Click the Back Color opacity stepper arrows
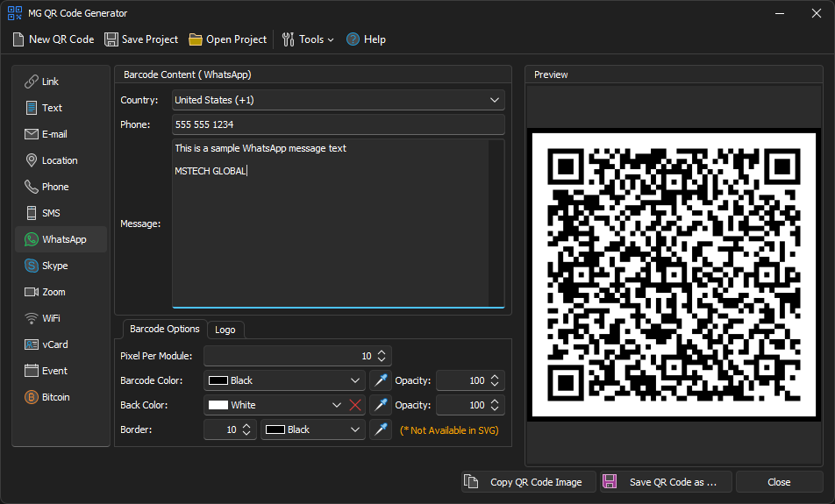The width and height of the screenshot is (835, 504). [495, 405]
